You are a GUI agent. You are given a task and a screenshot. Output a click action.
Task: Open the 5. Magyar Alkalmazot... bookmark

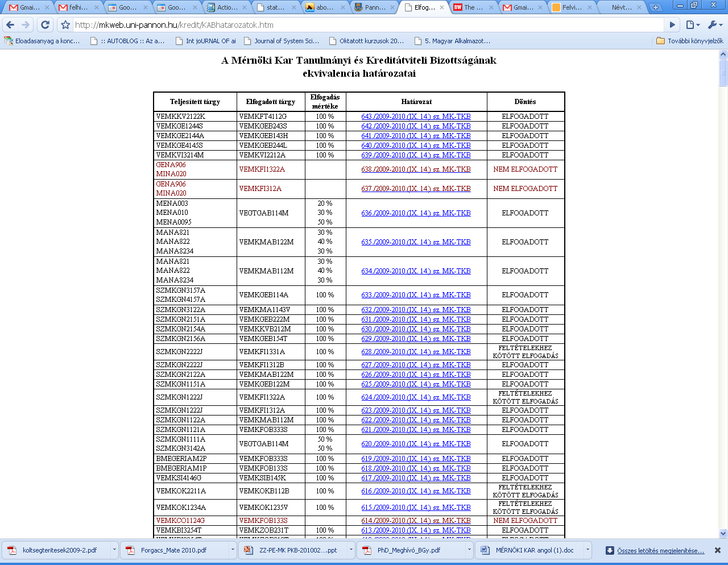pyautogui.click(x=452, y=41)
